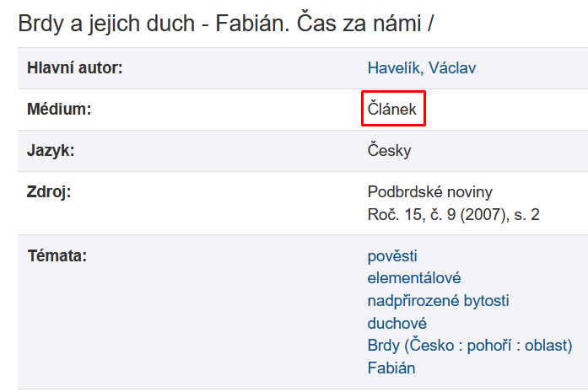Click the word Fabián in the heading
This screenshot has width=588, height=392.
pos(252,24)
